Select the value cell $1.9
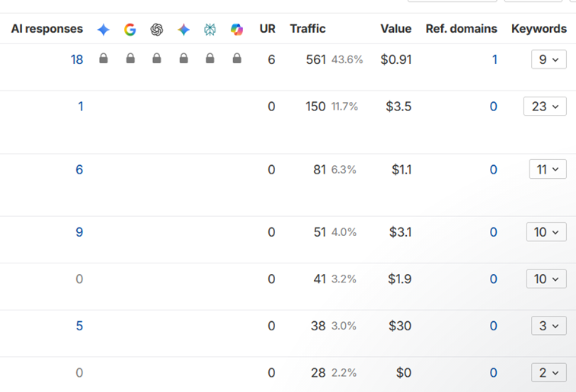Image resolution: width=576 pixels, height=392 pixels. coord(400,279)
